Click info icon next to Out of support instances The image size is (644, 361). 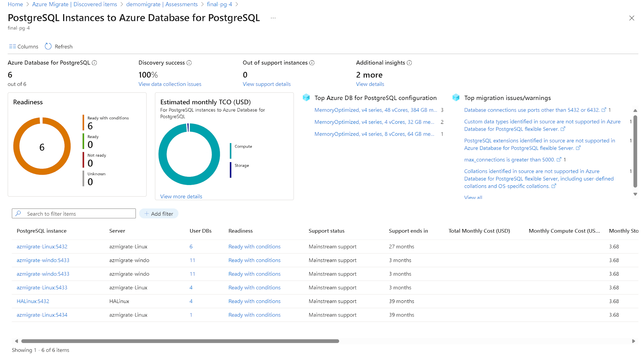click(312, 63)
